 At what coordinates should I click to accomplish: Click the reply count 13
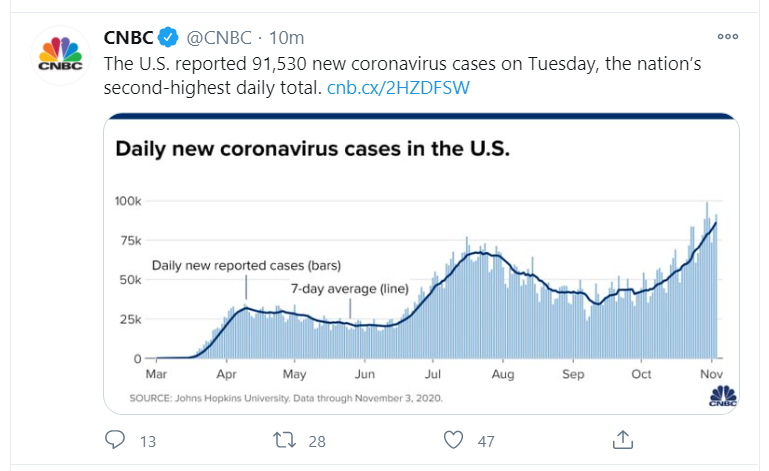pos(147,440)
